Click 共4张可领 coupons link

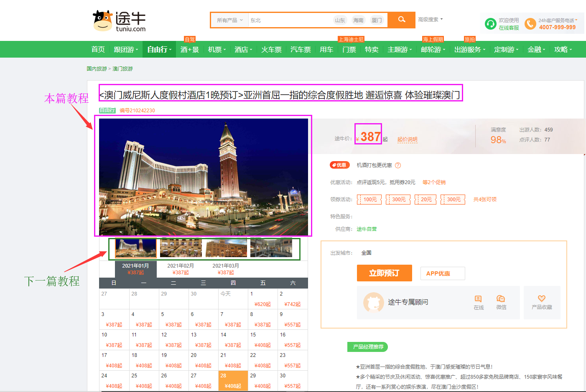pos(485,200)
